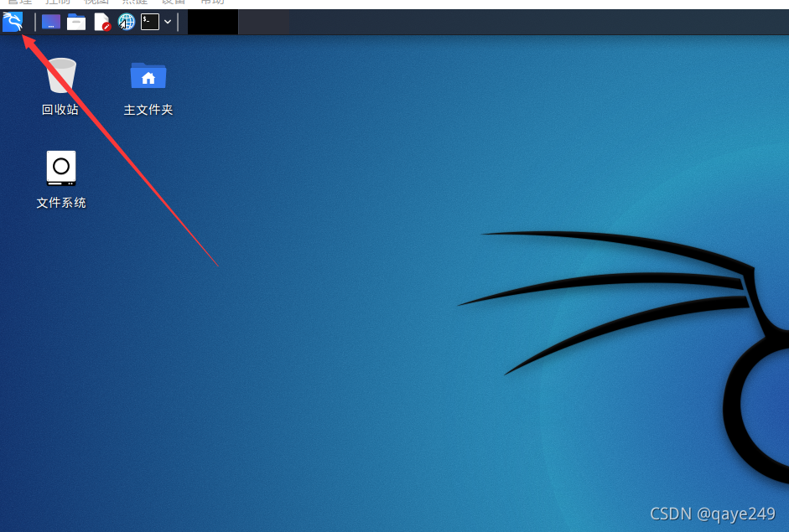The height and width of the screenshot is (532, 789).
Task: Launch the file manager from the panel
Action: click(76, 22)
